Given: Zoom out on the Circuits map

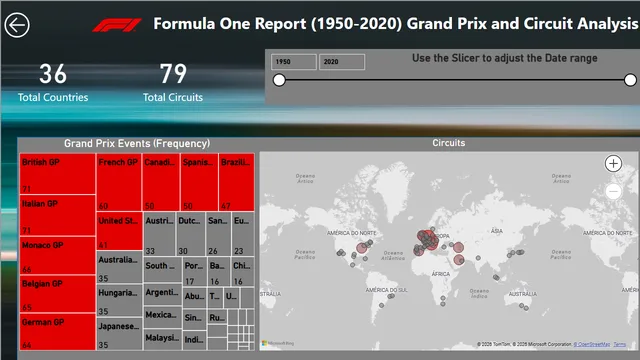Looking at the screenshot, I should pos(613,191).
